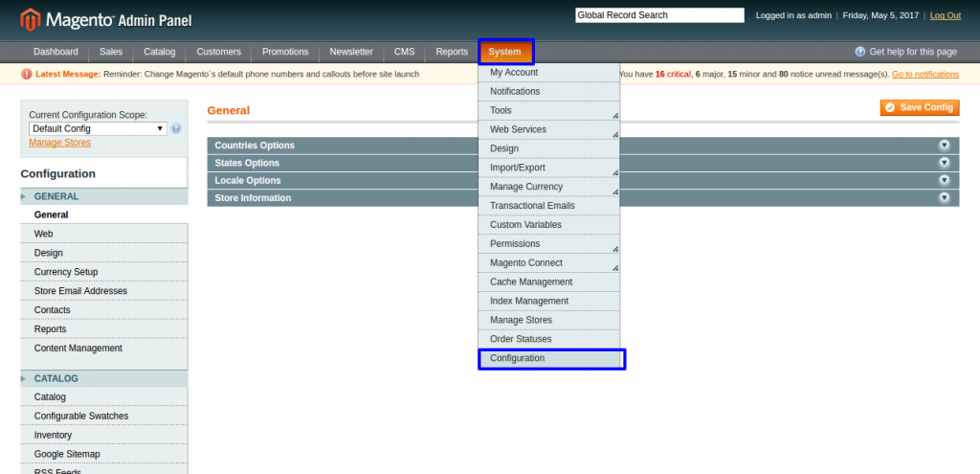Open Design from the System dropdown
This screenshot has width=980, height=474.
coord(549,148)
